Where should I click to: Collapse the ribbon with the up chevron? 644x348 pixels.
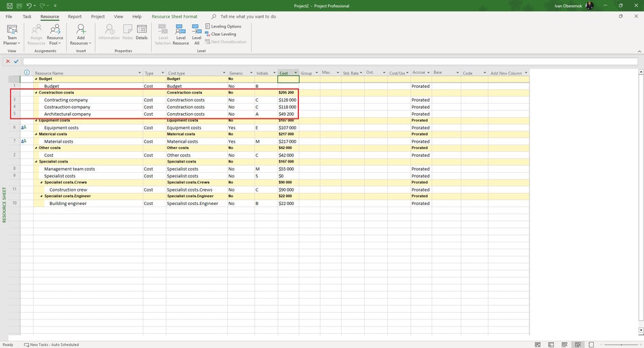point(639,51)
